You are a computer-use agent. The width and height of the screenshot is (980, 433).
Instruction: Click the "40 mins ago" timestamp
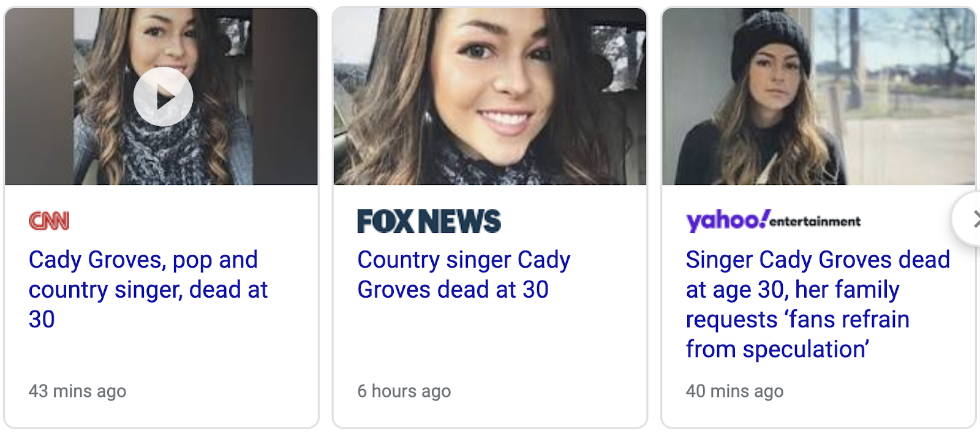click(x=734, y=391)
